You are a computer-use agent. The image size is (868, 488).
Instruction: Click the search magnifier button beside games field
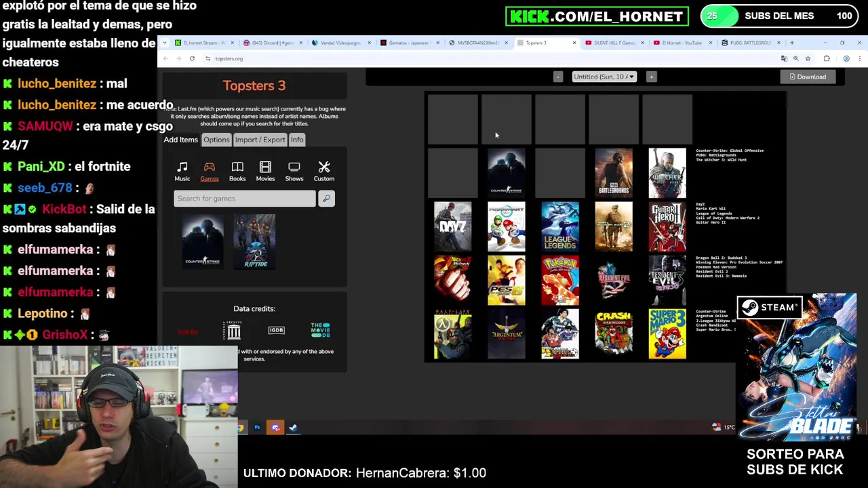pyautogui.click(x=326, y=199)
